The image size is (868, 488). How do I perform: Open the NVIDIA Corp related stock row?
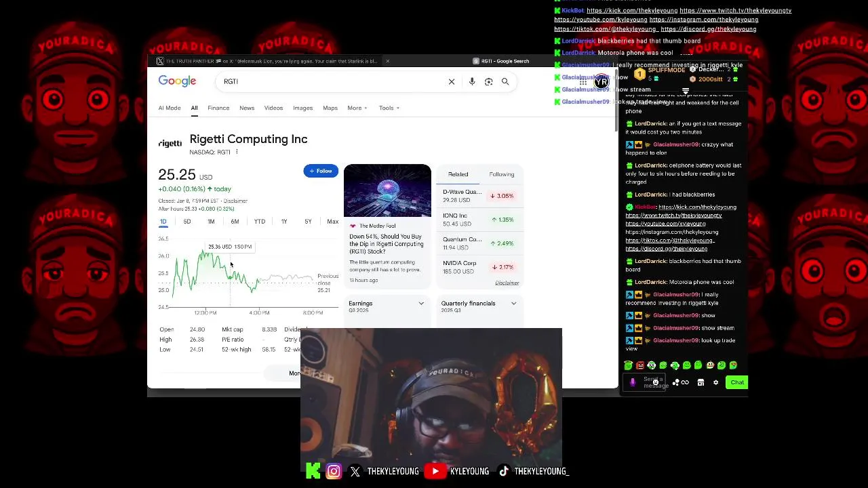[x=479, y=267]
